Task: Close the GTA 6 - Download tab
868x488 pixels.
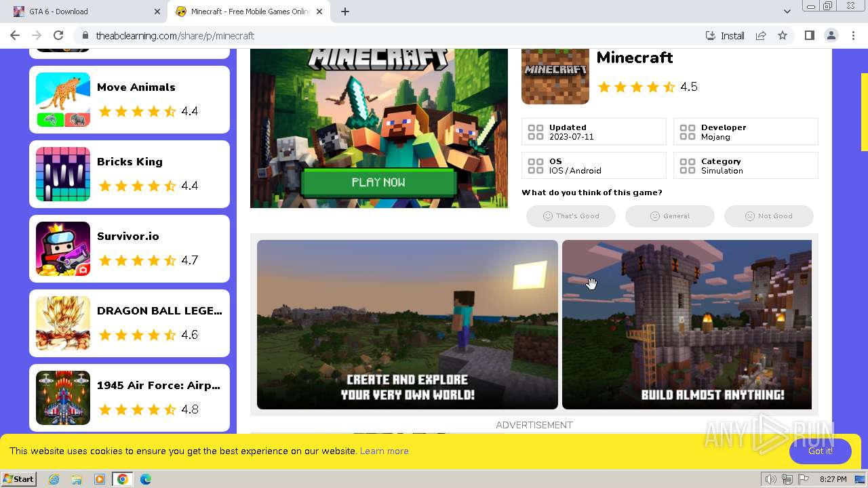Action: [157, 12]
